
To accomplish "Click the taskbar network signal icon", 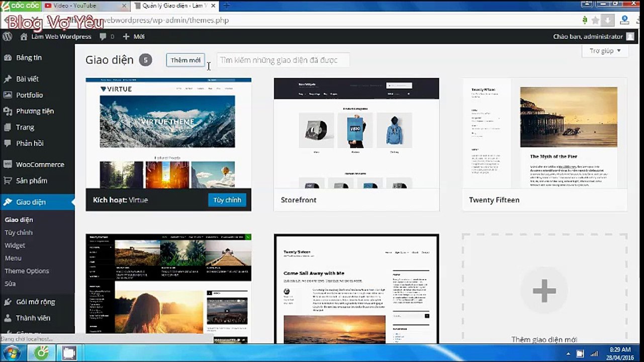I will point(594,353).
